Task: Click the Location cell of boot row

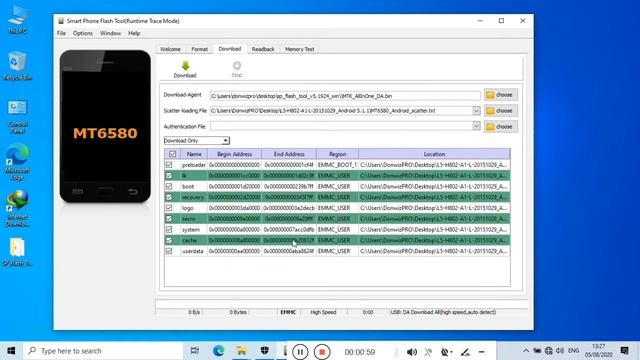Action: 434,186
